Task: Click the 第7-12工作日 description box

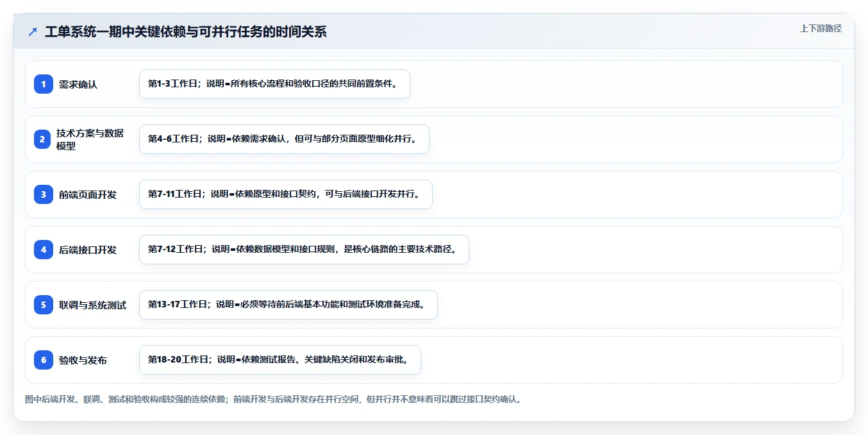Action: click(304, 250)
